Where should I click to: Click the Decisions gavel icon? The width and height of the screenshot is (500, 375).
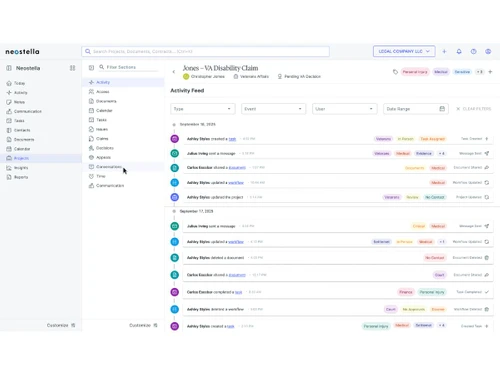tap(91, 148)
